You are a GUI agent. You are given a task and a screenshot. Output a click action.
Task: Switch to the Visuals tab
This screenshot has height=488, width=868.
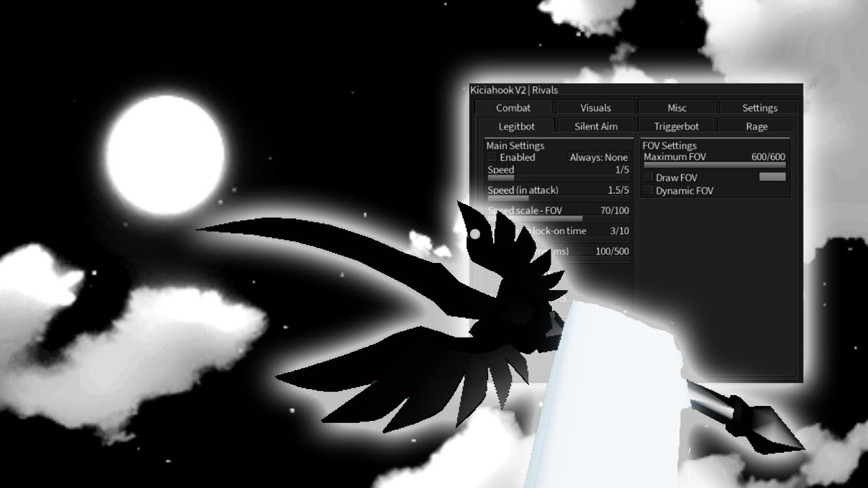595,108
